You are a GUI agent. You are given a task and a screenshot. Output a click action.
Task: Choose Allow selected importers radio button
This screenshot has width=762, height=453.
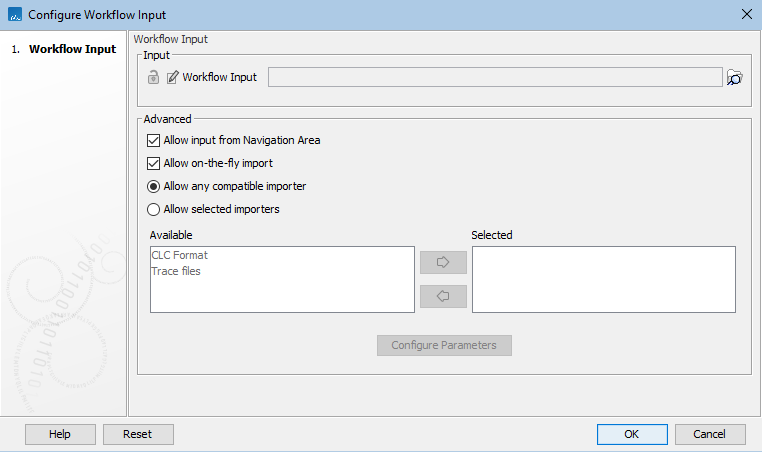154,209
